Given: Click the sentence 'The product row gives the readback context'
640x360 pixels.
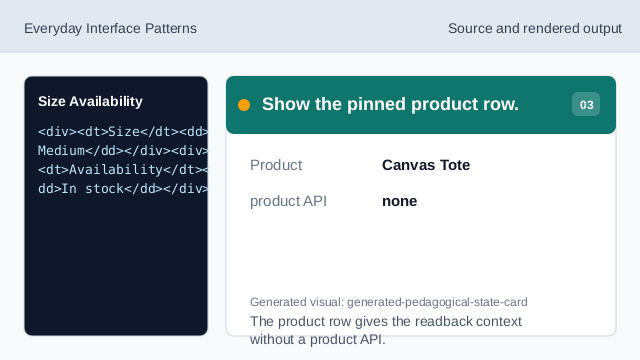Looking at the screenshot, I should [x=386, y=321].
